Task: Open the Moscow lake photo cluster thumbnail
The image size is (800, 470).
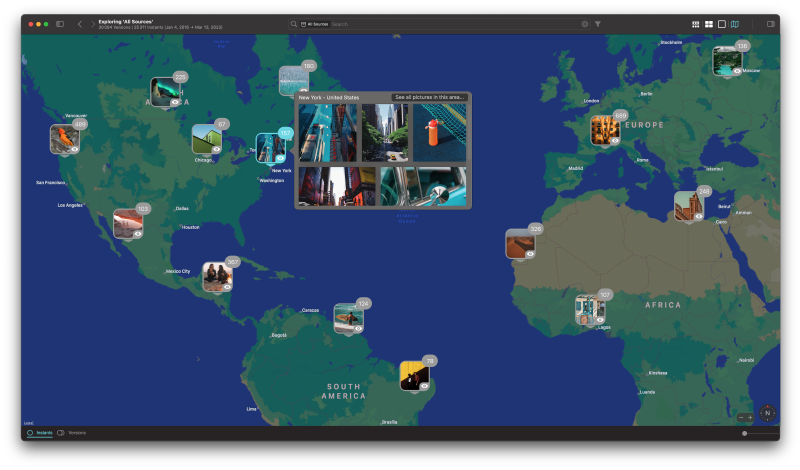Action: point(727,61)
